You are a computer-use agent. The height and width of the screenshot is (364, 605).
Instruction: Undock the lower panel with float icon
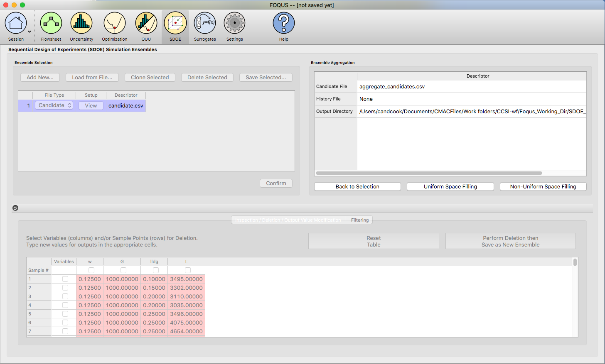(x=15, y=208)
